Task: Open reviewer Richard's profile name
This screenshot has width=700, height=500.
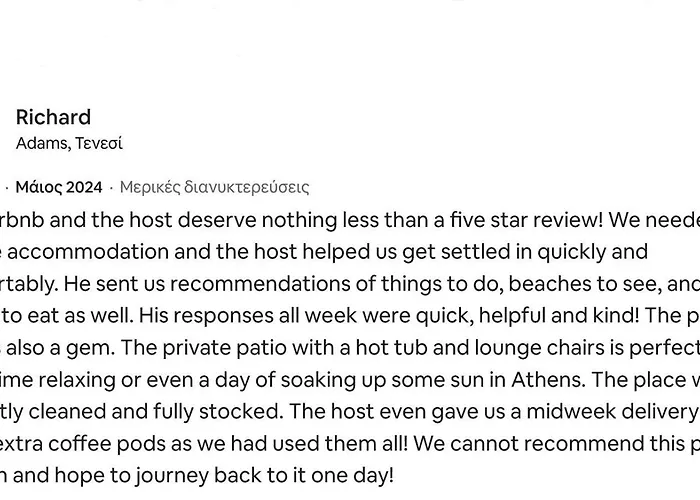Action: (x=53, y=117)
